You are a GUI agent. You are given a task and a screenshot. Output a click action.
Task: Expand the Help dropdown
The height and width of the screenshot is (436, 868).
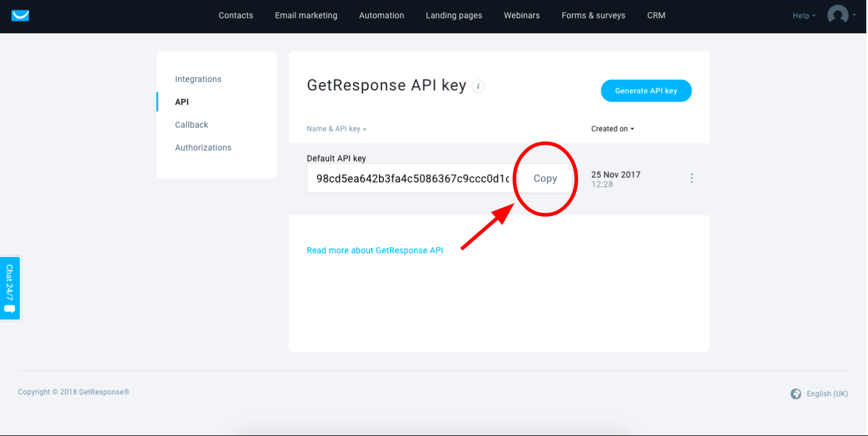coord(804,16)
